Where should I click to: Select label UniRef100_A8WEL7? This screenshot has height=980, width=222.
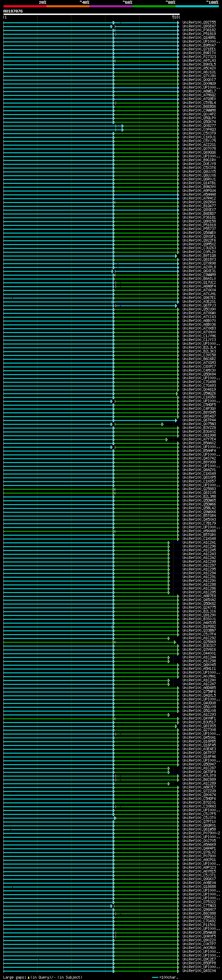coord(199,91)
